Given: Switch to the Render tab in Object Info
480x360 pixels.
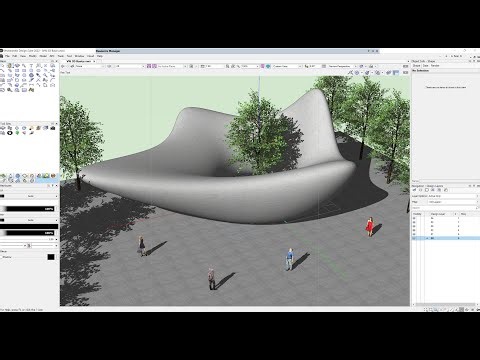Looking at the screenshot, I should [x=435, y=66].
